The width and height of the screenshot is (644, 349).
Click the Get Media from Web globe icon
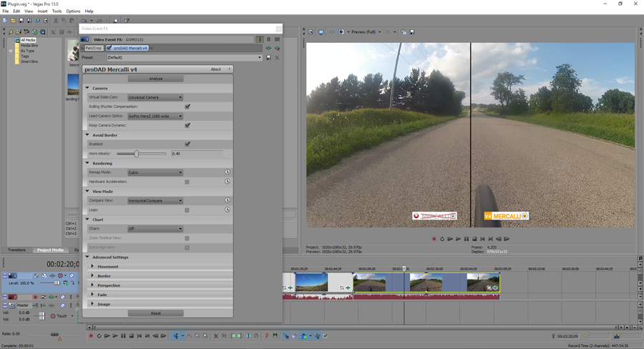35,32
